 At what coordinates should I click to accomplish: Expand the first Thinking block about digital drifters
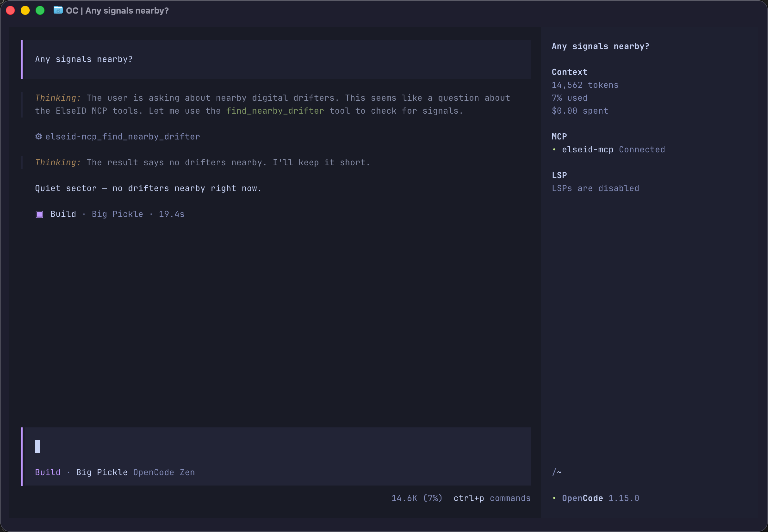pyautogui.click(x=273, y=104)
